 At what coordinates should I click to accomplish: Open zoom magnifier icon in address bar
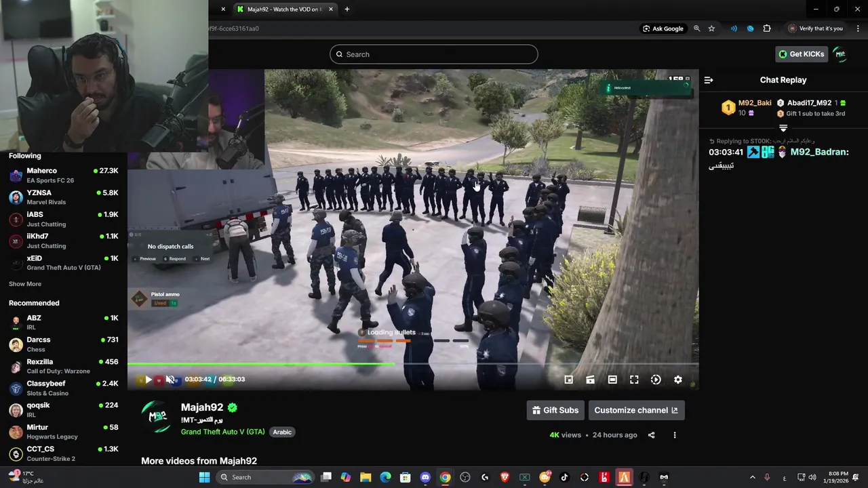point(696,28)
